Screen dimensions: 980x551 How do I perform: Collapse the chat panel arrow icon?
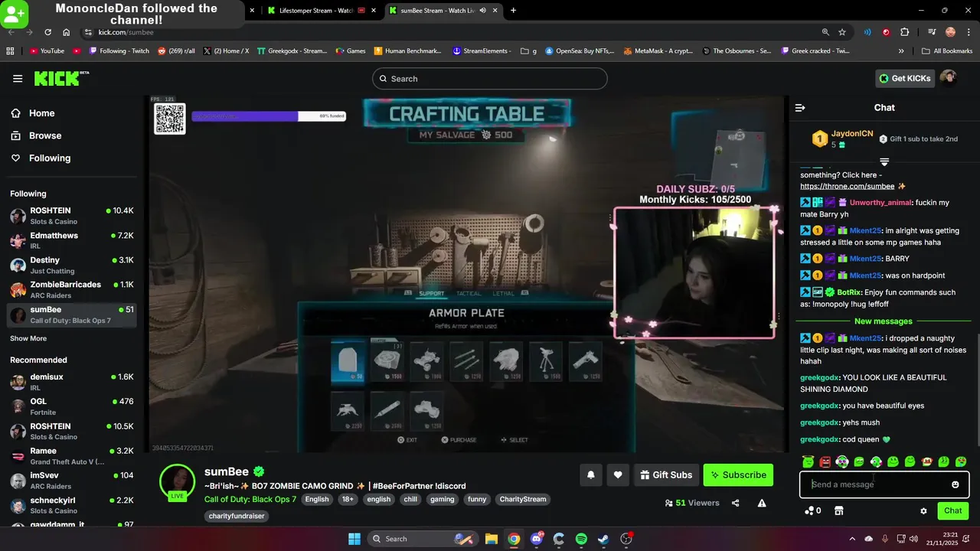coord(800,108)
